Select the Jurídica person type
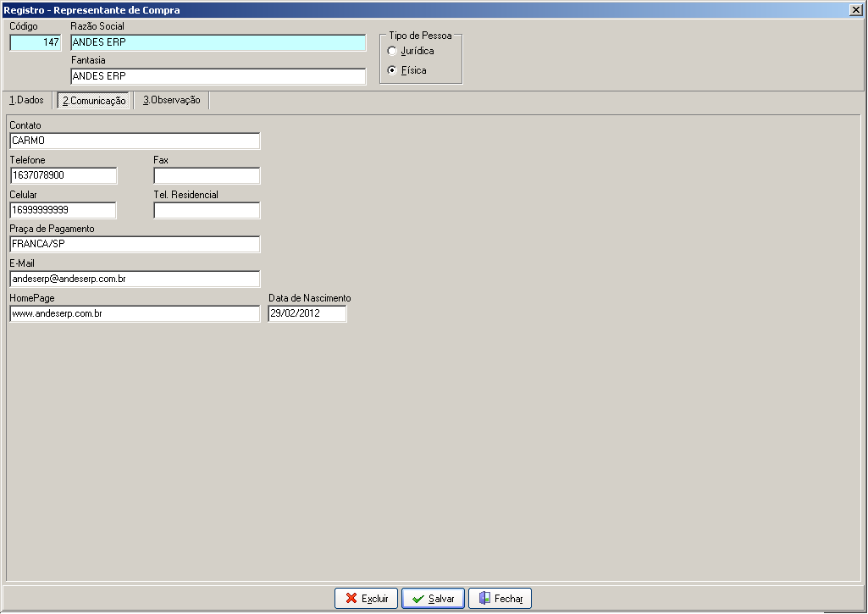 (x=392, y=51)
